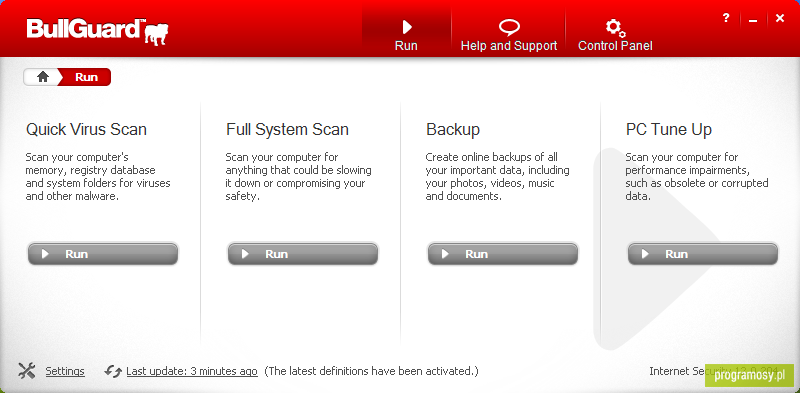Click the Quick Virus Scan heading
This screenshot has width=800, height=393.
click(86, 130)
